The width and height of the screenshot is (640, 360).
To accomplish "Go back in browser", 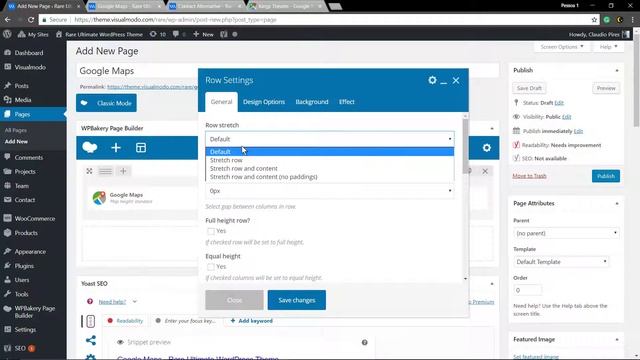I will coord(8,20).
